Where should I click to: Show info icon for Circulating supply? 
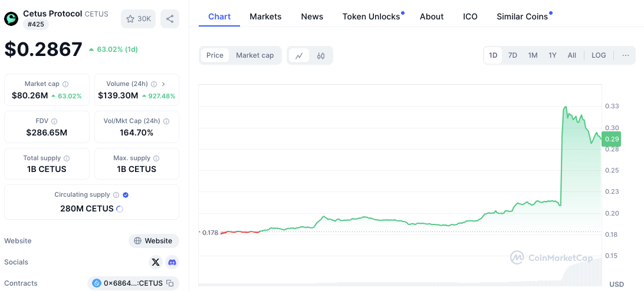(116, 195)
